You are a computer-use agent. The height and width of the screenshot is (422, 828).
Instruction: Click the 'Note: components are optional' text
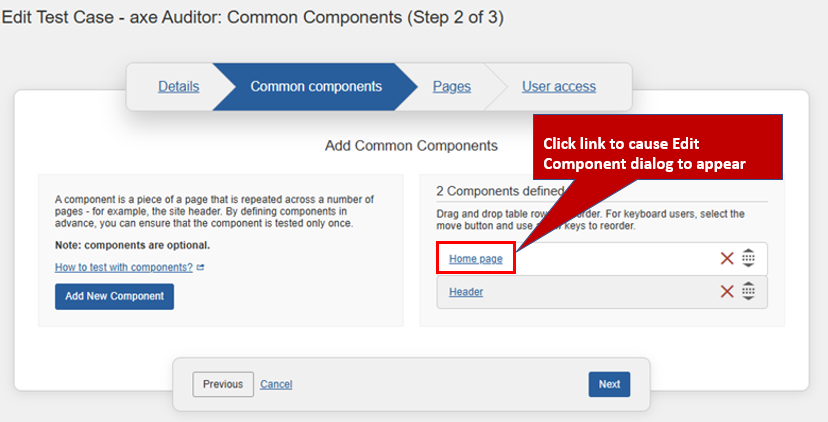tap(133, 246)
